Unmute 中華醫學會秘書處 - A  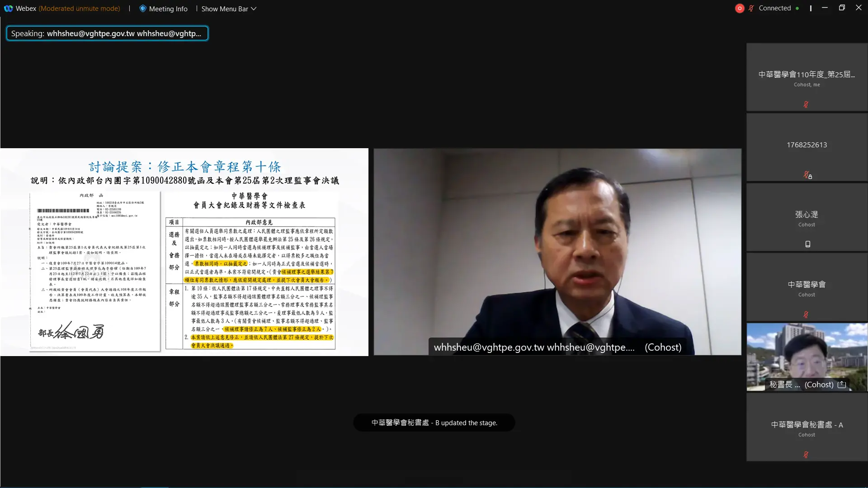pyautogui.click(x=806, y=455)
